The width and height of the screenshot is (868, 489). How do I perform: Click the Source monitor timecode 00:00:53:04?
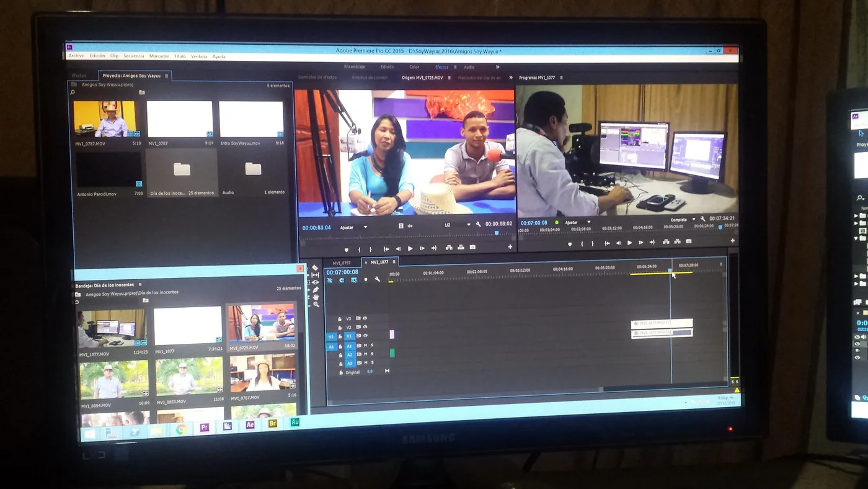click(316, 228)
